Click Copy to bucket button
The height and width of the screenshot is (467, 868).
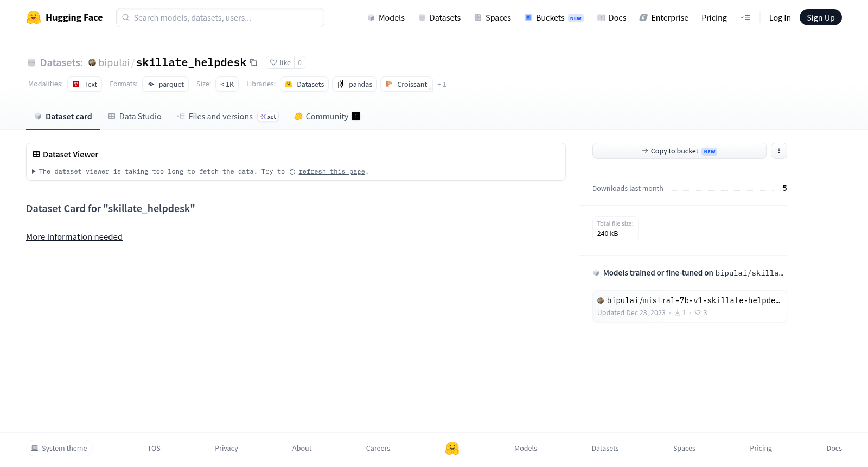pyautogui.click(x=679, y=151)
